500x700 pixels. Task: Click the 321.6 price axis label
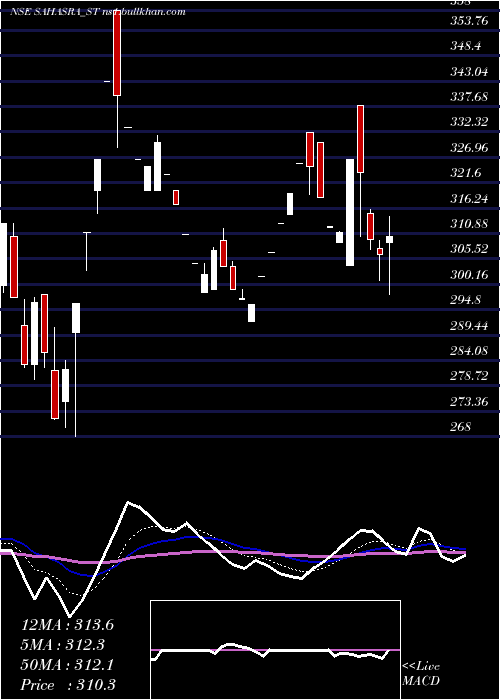[x=466, y=173]
